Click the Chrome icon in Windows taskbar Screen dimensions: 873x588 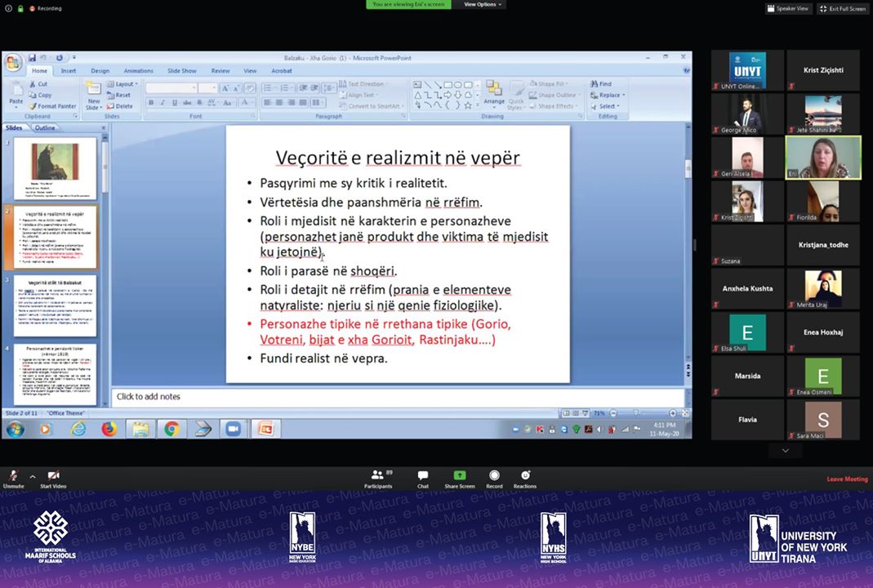(171, 429)
